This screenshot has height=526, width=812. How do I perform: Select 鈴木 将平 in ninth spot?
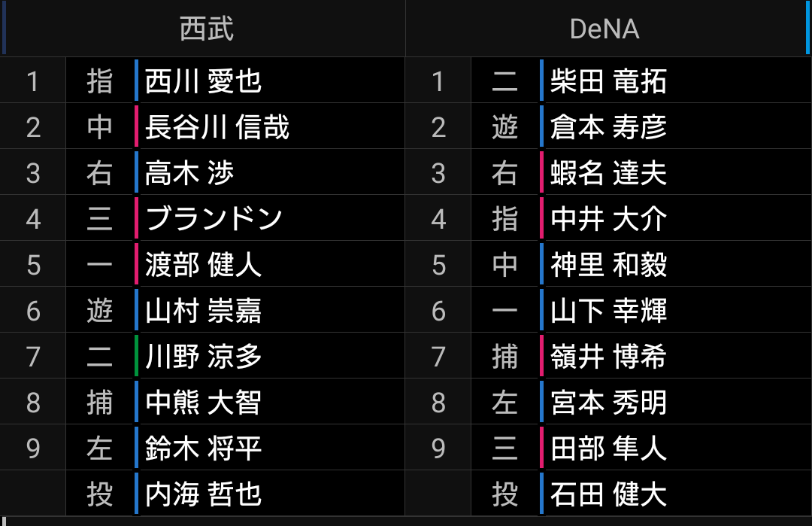(203, 448)
